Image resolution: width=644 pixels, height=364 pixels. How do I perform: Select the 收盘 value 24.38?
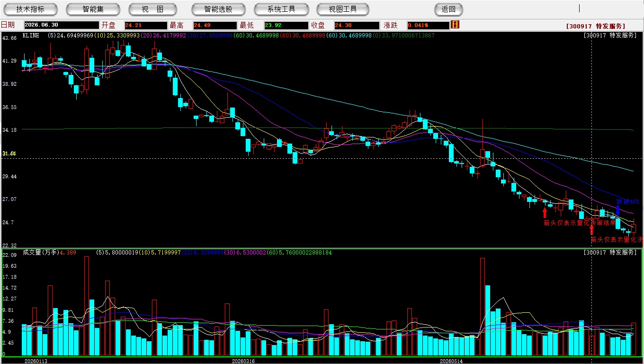(357, 26)
